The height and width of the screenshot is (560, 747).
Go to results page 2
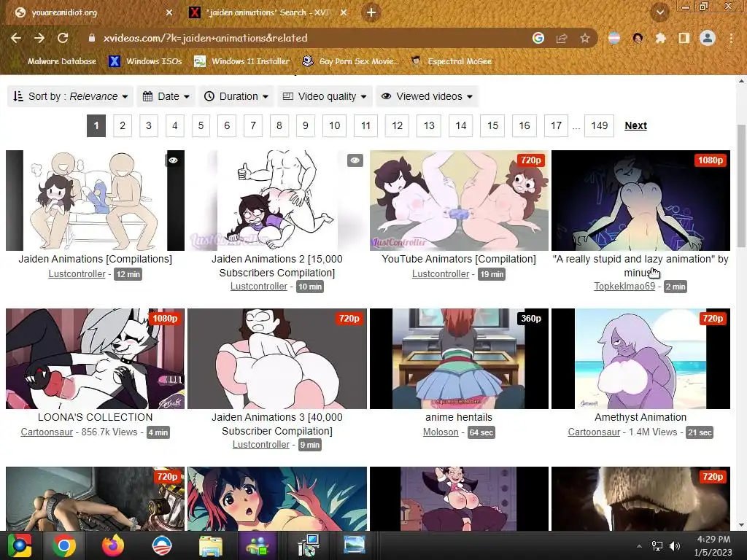[123, 125]
